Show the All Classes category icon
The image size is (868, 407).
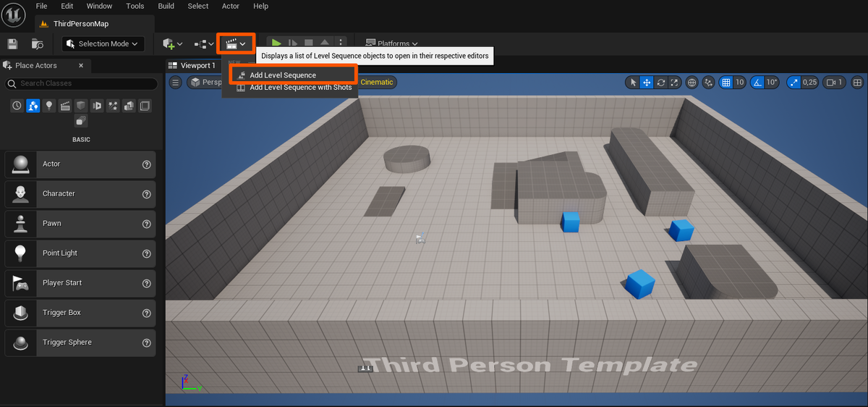click(81, 121)
